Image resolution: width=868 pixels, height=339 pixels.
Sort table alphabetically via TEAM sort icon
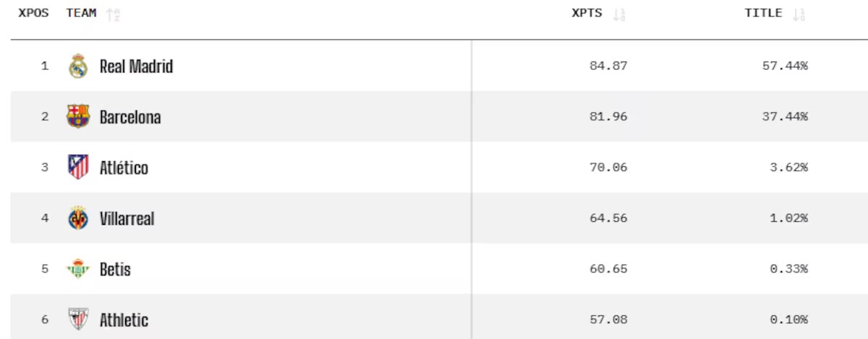pos(113,14)
